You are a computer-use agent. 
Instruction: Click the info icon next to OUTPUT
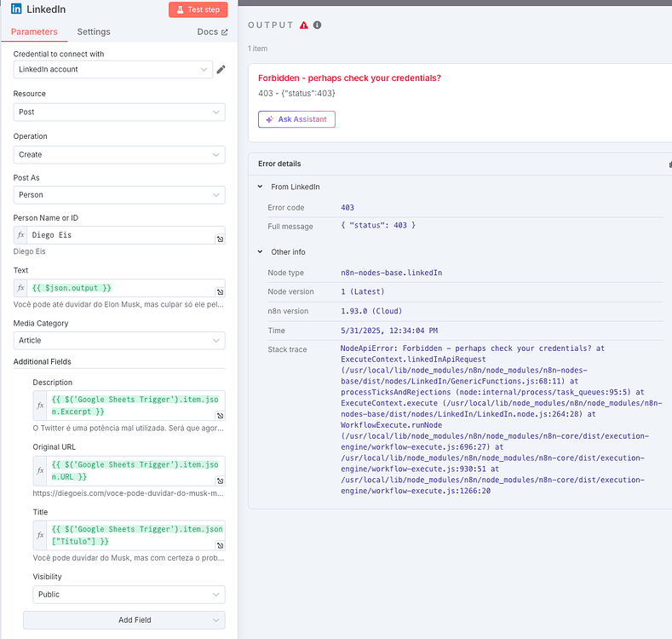318,26
